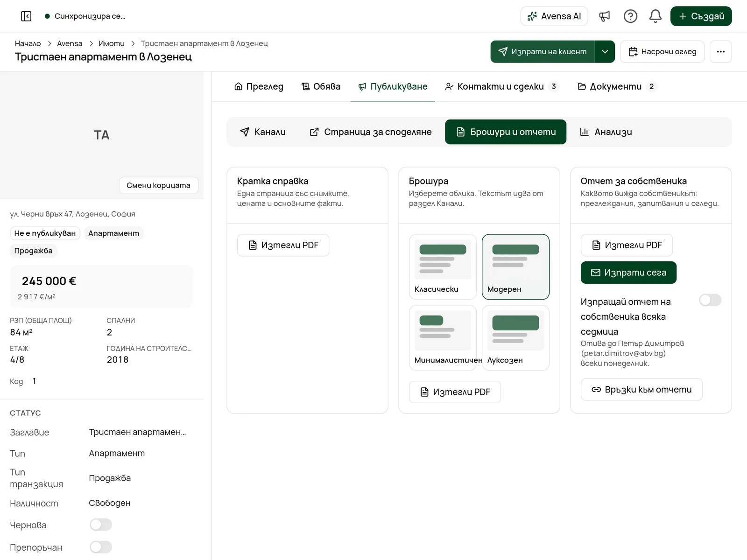Switch to the Преглед tab
The image size is (747, 560).
click(x=259, y=86)
